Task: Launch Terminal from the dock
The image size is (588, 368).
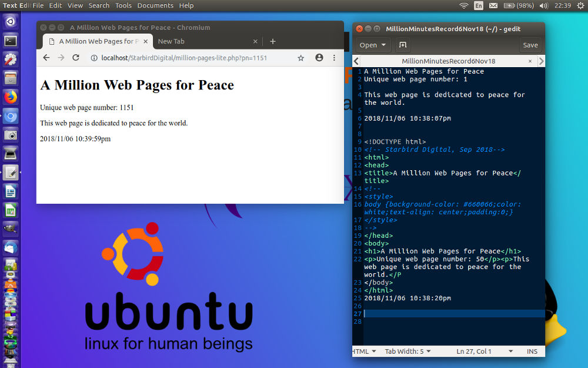Action: point(11,41)
